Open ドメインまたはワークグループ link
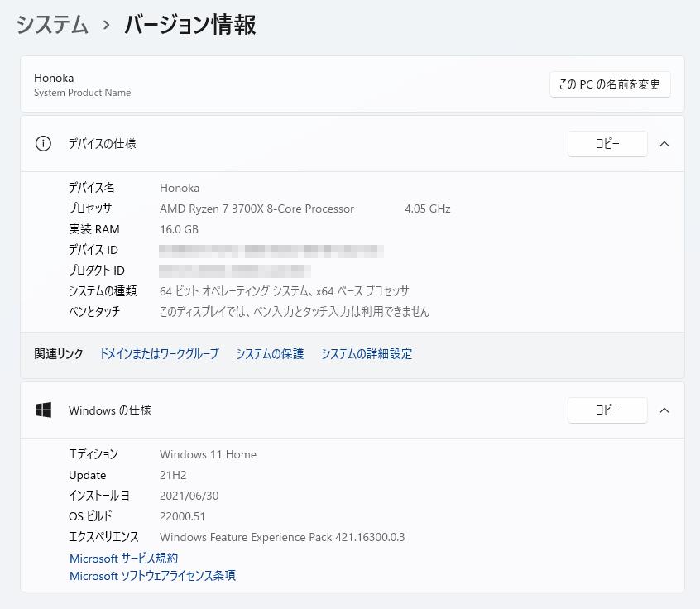The width and height of the screenshot is (700, 609). coord(160,353)
